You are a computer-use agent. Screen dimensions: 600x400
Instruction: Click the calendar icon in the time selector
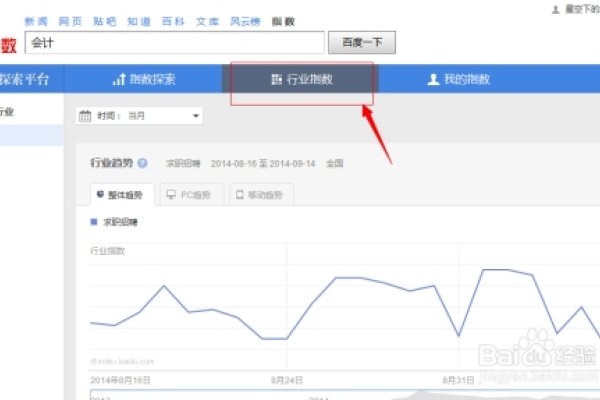85,116
